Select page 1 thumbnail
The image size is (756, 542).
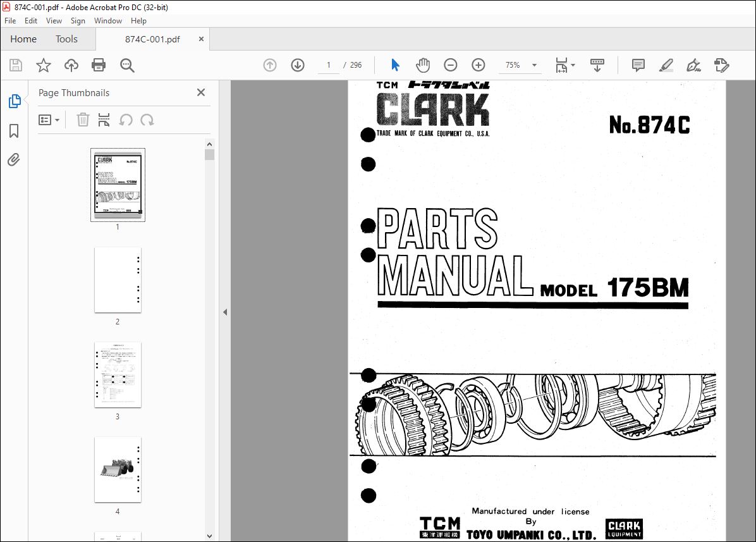coord(118,185)
